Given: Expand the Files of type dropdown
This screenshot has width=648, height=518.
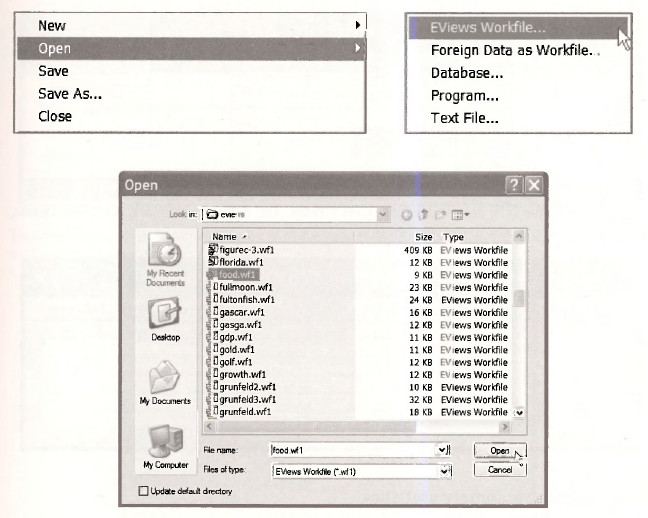Looking at the screenshot, I should point(445,471).
